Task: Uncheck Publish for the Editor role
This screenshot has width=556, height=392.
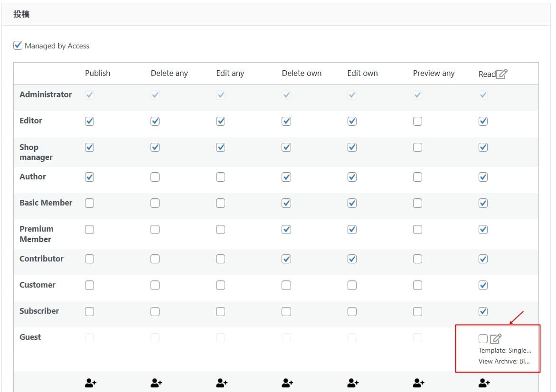Action: click(x=89, y=121)
